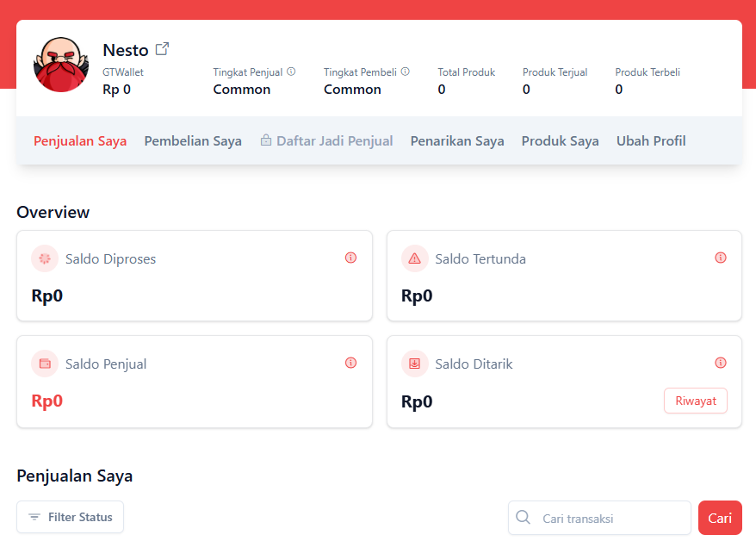This screenshot has height=541, width=756.
Task: Show info for Saldo Tertunda card
Action: tap(721, 258)
